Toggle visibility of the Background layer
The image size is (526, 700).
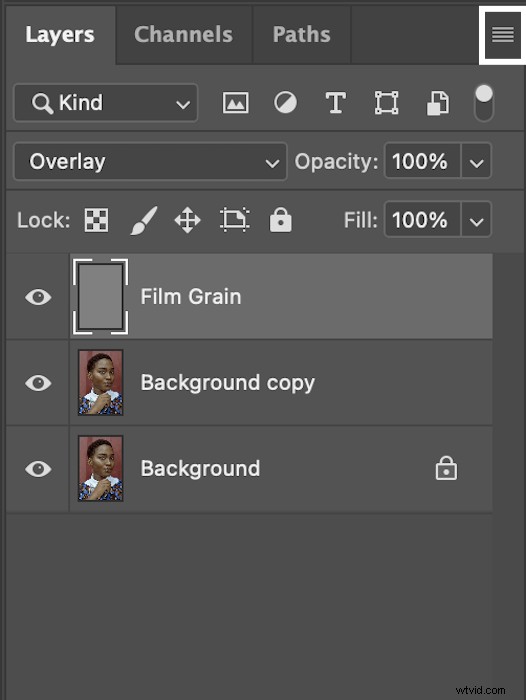tap(38, 469)
